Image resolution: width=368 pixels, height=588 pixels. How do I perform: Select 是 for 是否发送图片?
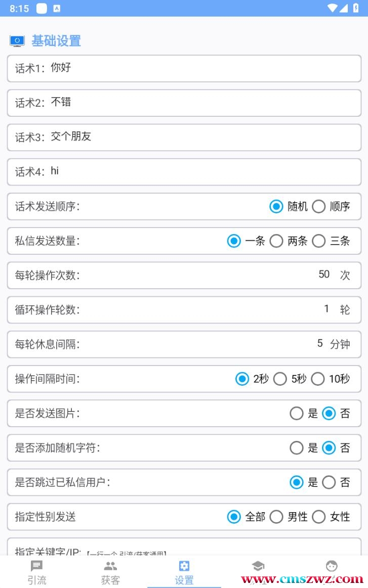pos(297,414)
